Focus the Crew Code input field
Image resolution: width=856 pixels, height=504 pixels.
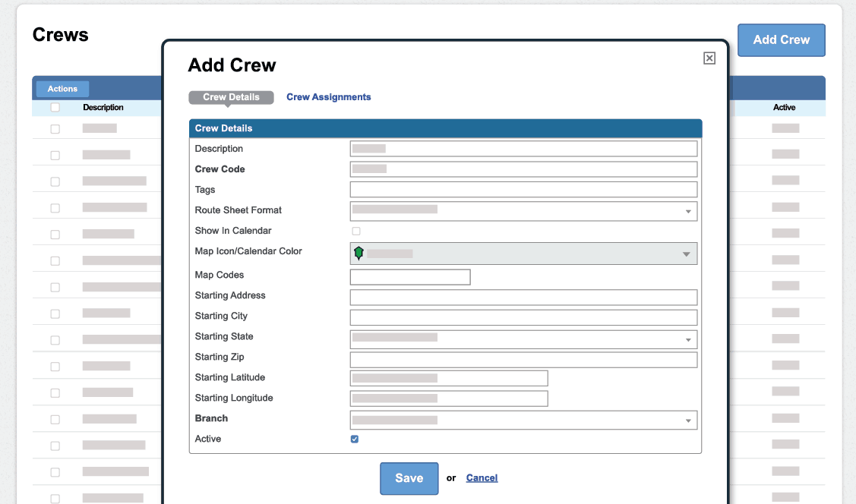pyautogui.click(x=523, y=169)
